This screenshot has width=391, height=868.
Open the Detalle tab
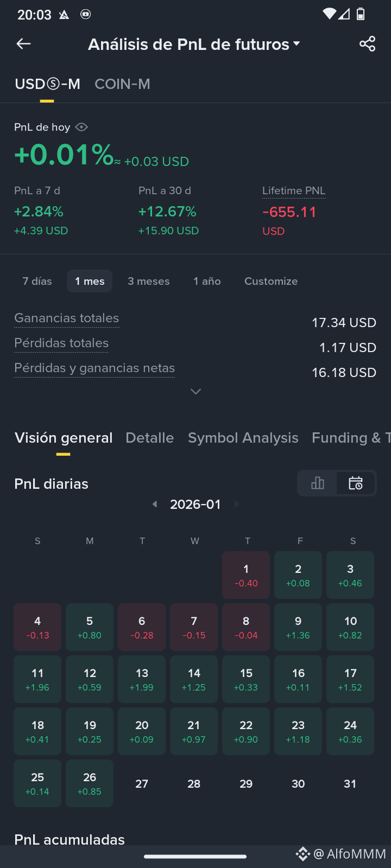(x=149, y=438)
